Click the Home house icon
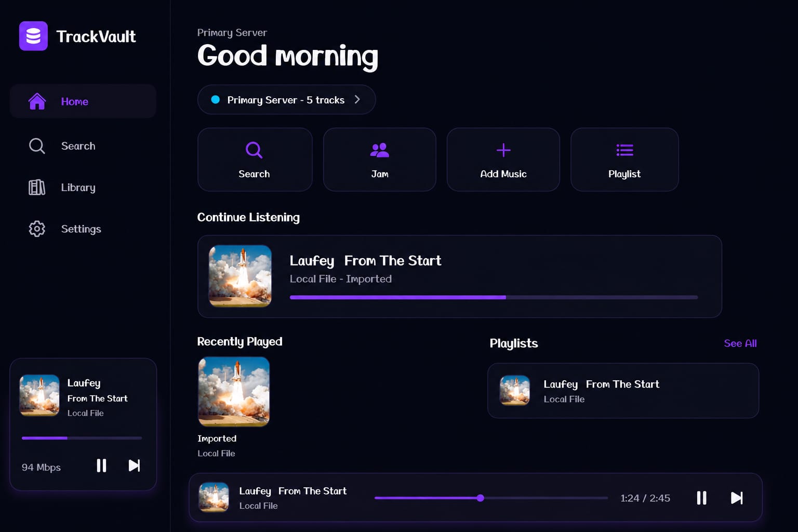This screenshot has width=798, height=532. pyautogui.click(x=37, y=101)
